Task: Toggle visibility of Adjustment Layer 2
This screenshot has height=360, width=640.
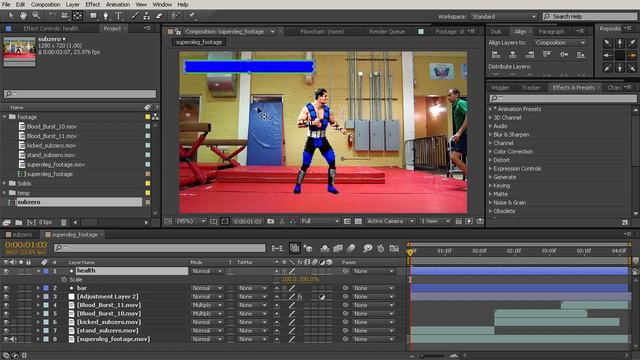Action: (x=6, y=297)
